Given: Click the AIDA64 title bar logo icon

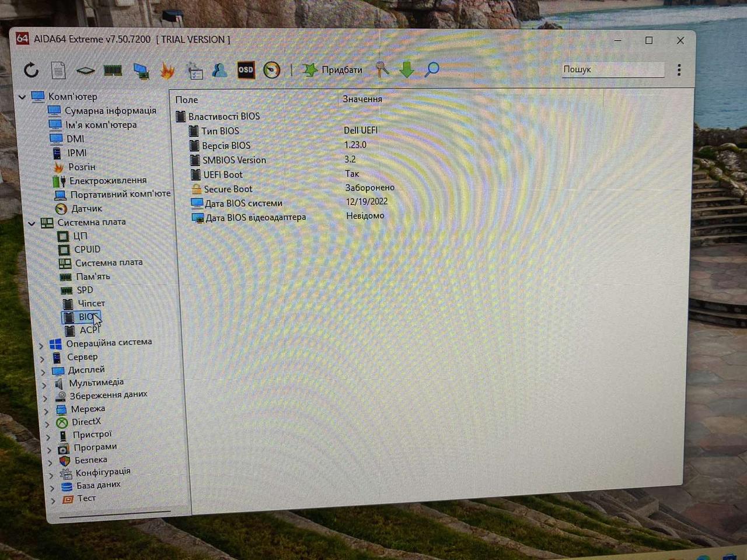Looking at the screenshot, I should click(22, 38).
